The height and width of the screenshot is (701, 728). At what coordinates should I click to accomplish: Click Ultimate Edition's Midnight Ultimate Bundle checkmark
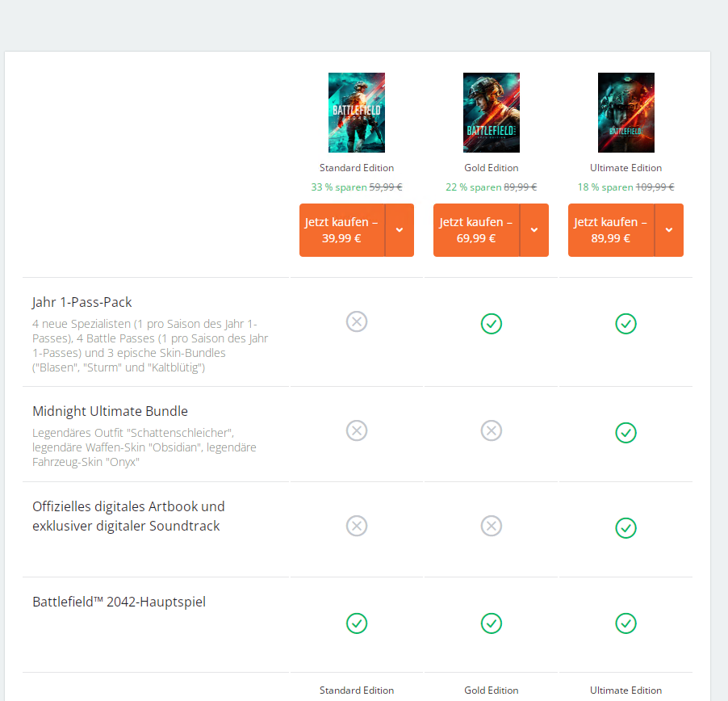tap(625, 433)
